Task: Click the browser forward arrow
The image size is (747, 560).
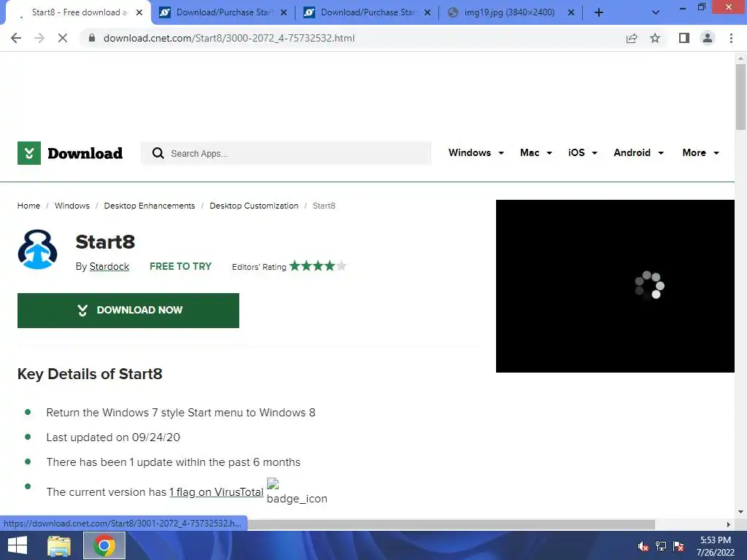Action: 39,38
